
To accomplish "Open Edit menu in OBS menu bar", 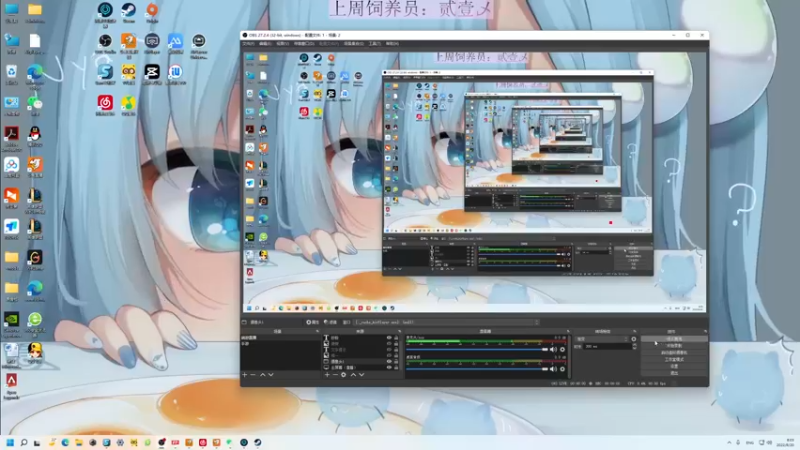I will coord(265,43).
